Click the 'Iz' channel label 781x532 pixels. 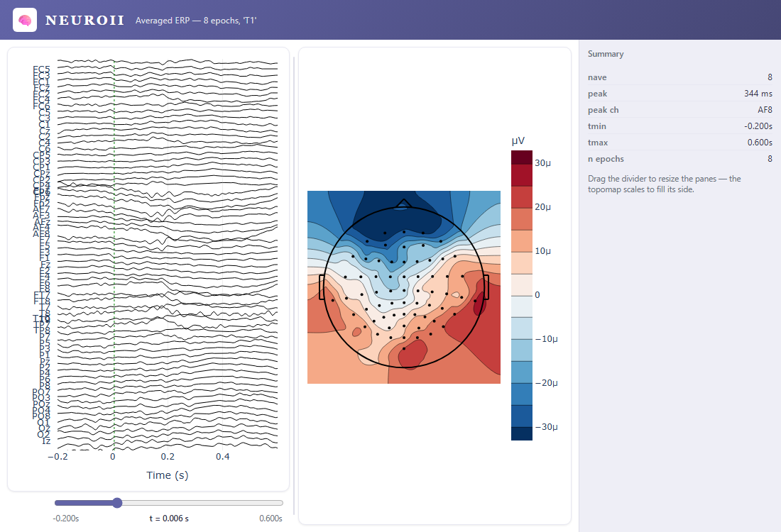[46, 441]
